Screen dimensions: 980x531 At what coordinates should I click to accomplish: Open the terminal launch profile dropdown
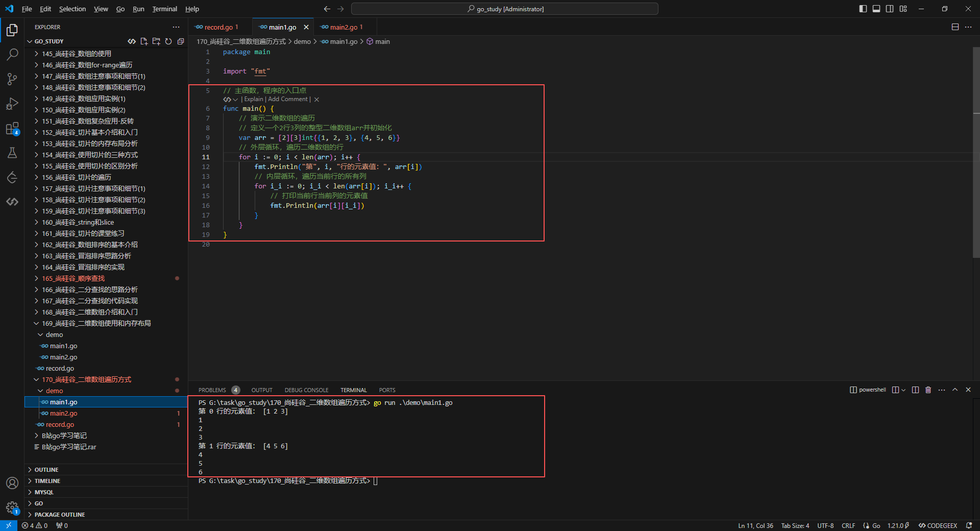point(903,390)
